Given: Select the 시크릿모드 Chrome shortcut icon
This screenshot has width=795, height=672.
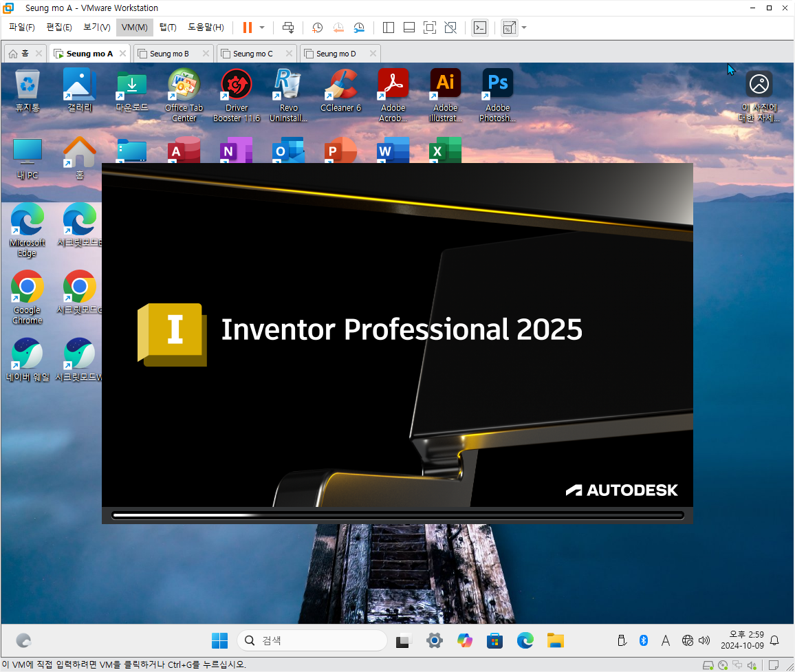Looking at the screenshot, I should click(80, 292).
